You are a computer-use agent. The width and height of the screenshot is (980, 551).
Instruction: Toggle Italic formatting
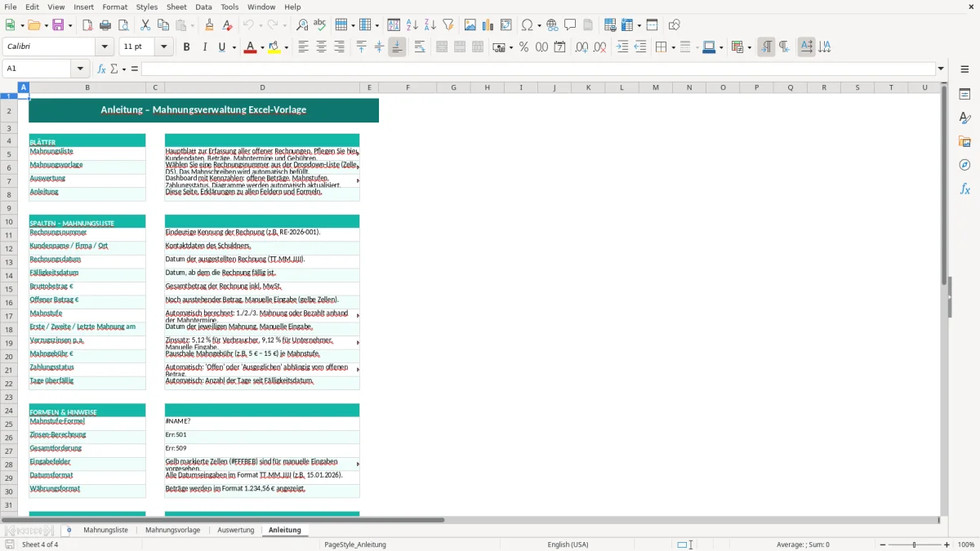point(204,47)
